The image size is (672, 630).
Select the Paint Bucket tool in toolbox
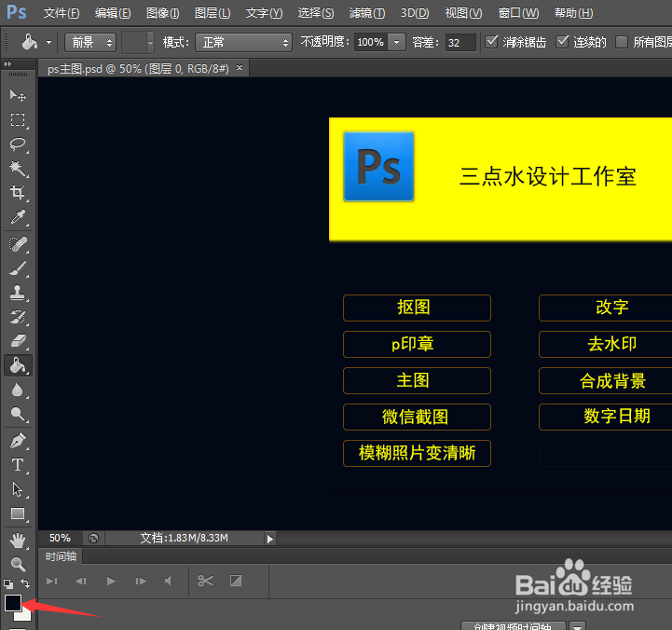[x=18, y=365]
